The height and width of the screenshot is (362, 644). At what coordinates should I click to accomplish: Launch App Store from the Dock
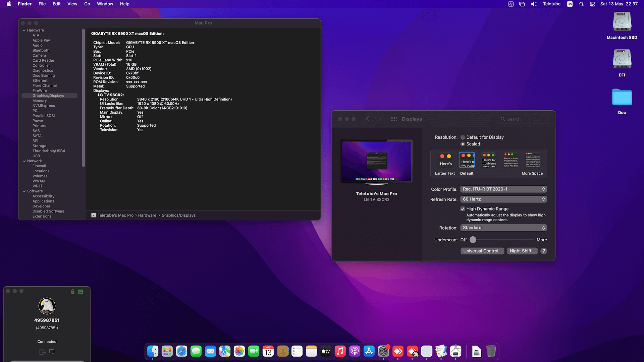click(369, 351)
